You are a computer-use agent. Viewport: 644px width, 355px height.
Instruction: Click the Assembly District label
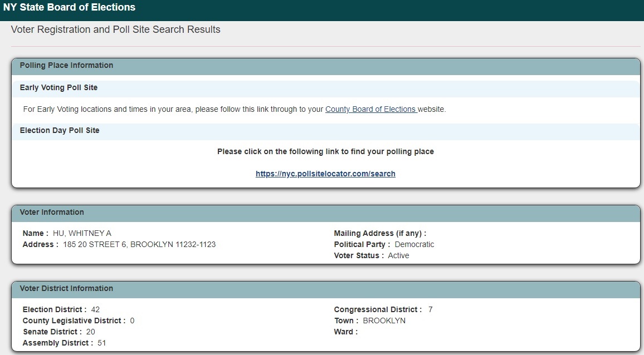pyautogui.click(x=58, y=343)
